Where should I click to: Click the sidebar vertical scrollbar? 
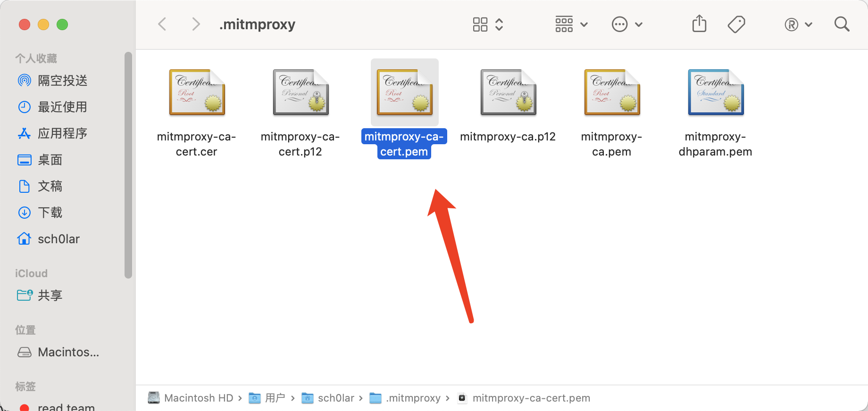(128, 165)
